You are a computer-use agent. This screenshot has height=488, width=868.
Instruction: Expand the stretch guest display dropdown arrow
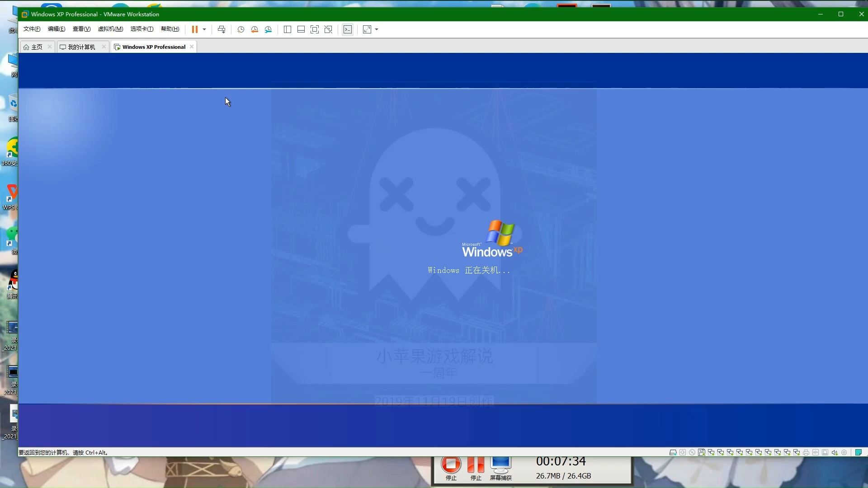point(377,29)
